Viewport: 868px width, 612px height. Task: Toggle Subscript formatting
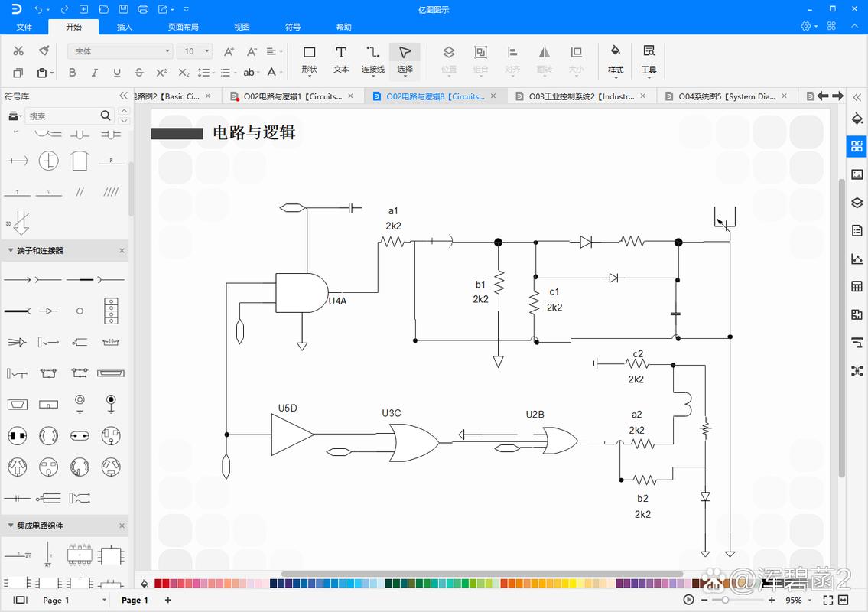(x=184, y=73)
